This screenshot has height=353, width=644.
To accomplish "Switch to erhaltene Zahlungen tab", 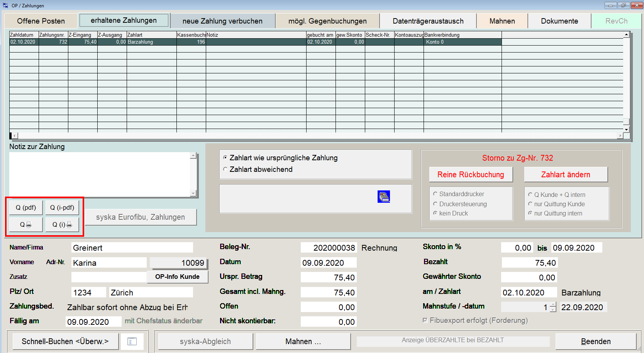I will [x=124, y=20].
